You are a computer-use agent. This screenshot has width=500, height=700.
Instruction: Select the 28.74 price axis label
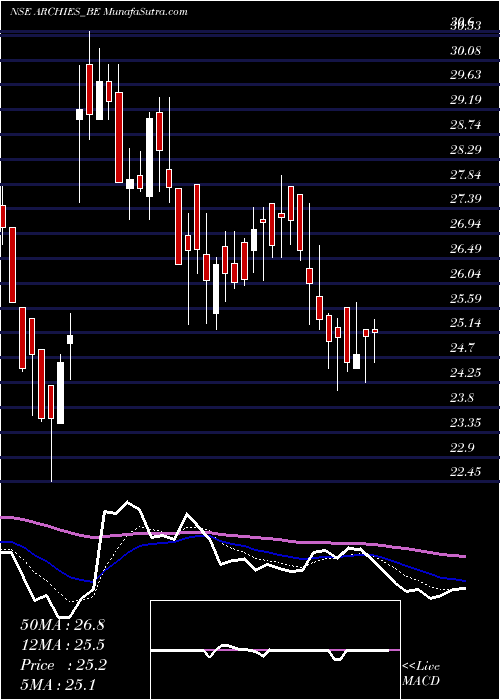(x=465, y=125)
